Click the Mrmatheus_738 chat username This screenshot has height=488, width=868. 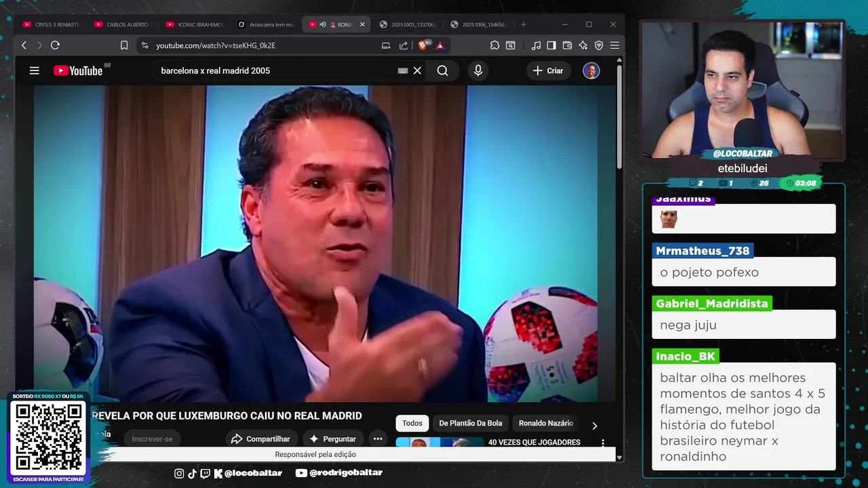pos(703,251)
